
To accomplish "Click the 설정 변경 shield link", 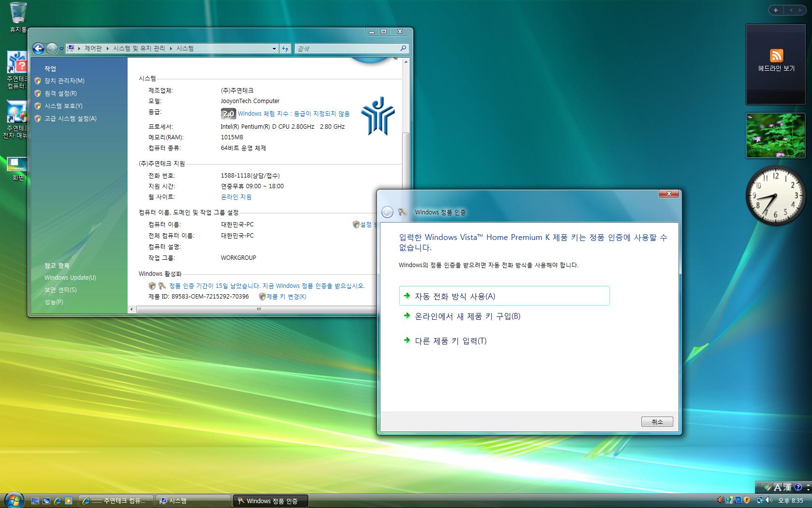I will 365,224.
